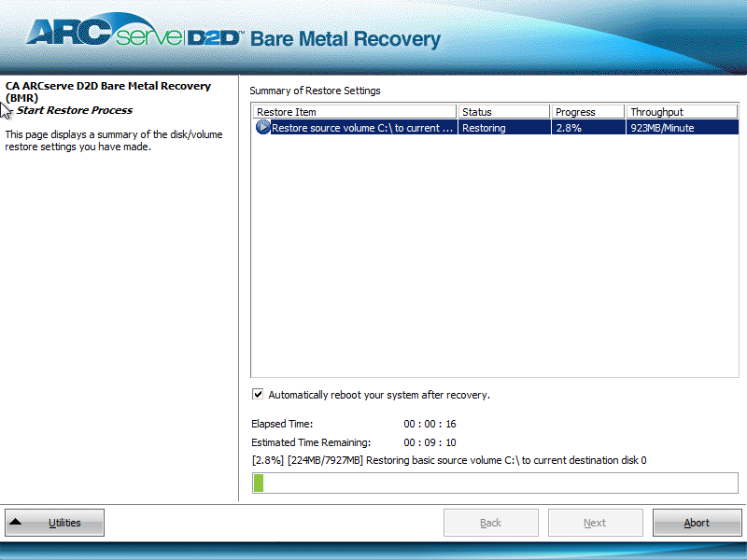This screenshot has height=560, width=747.
Task: Select the Throughput column header
Action: (682, 112)
